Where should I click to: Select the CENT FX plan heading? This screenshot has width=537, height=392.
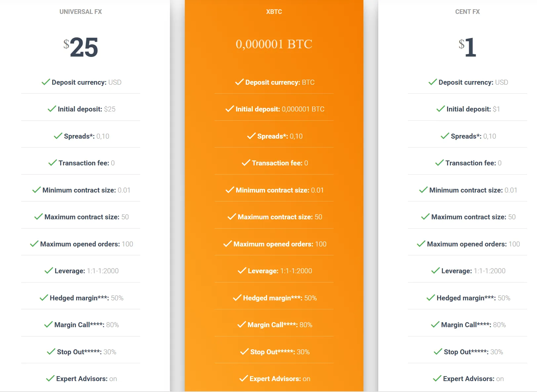(x=468, y=12)
